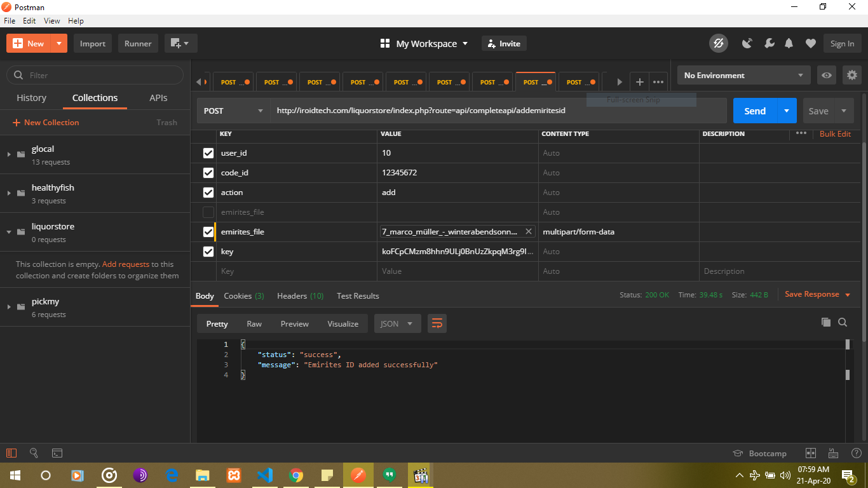Click the environment quick look eye icon
This screenshot has height=488, width=868.
pos(826,76)
